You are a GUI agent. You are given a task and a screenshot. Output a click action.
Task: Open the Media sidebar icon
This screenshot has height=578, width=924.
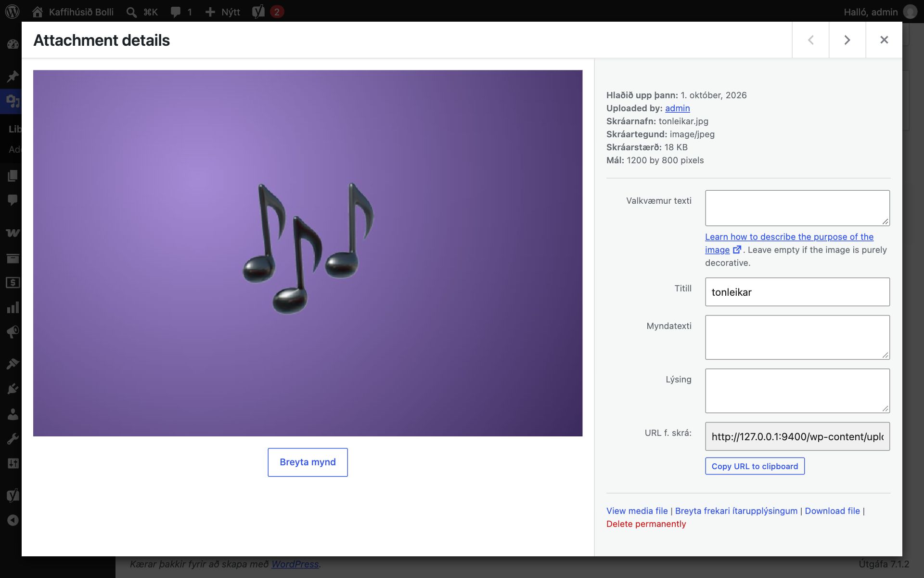13,101
